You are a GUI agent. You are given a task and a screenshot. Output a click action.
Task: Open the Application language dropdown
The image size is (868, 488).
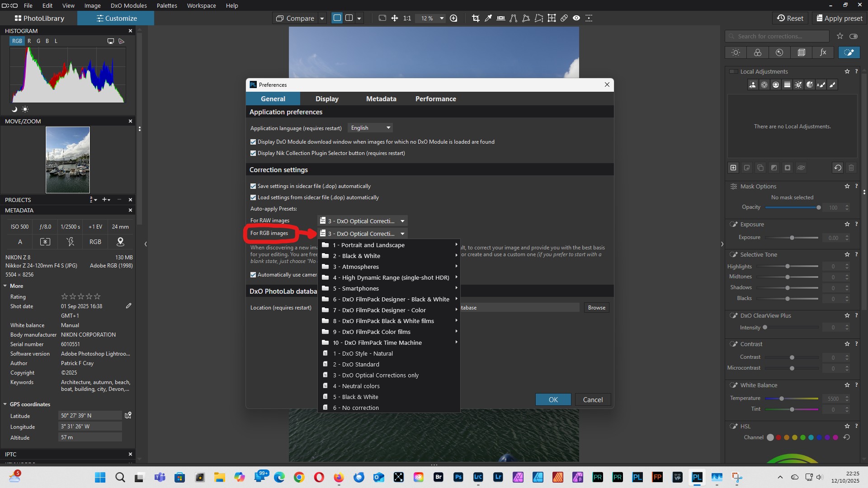point(370,128)
